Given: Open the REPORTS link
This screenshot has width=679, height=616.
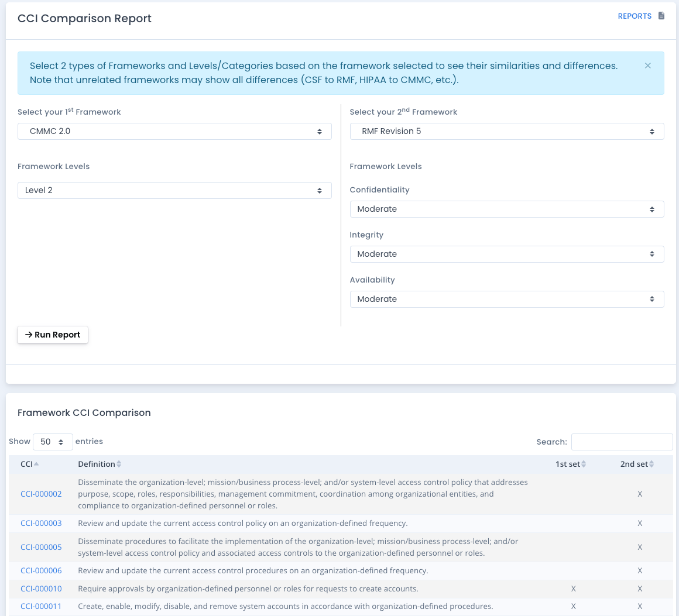Looking at the screenshot, I should tap(635, 16).
